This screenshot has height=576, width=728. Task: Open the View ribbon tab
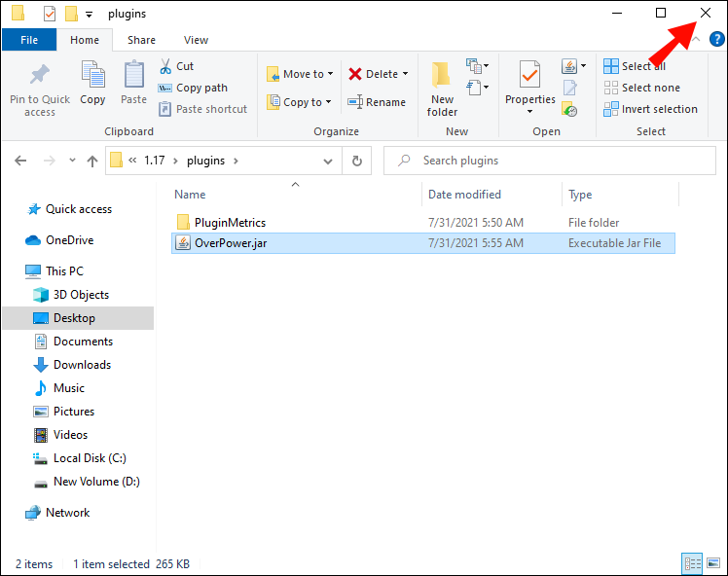click(196, 40)
